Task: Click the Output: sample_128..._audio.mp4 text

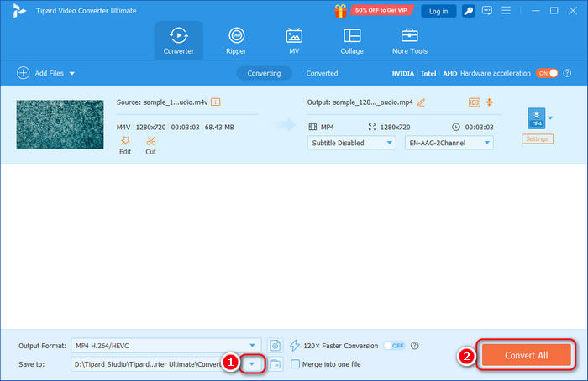Action: tap(360, 102)
